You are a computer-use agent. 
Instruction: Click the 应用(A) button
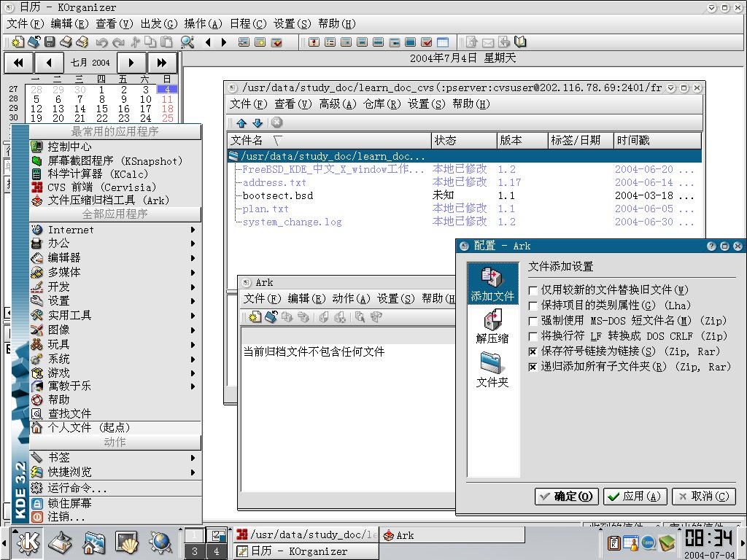(x=635, y=496)
